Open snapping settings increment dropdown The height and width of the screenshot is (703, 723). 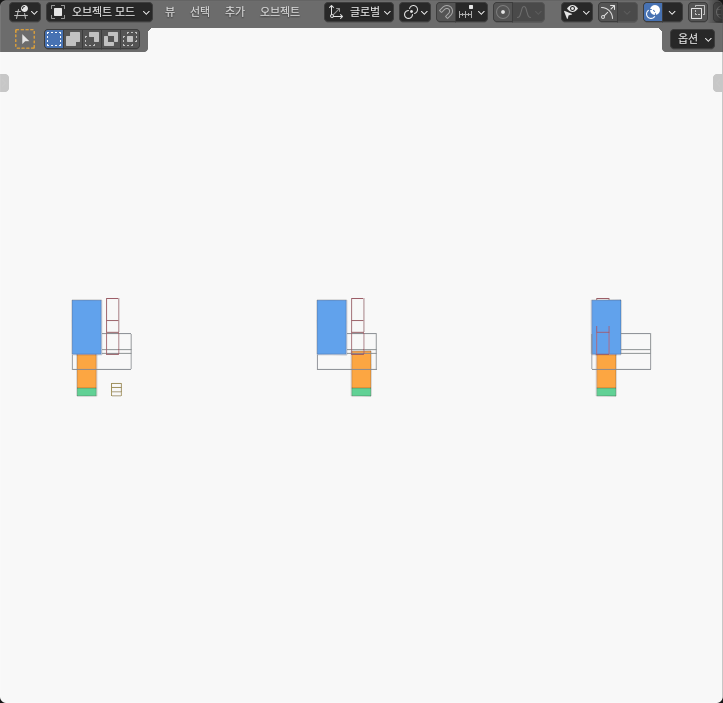472,12
